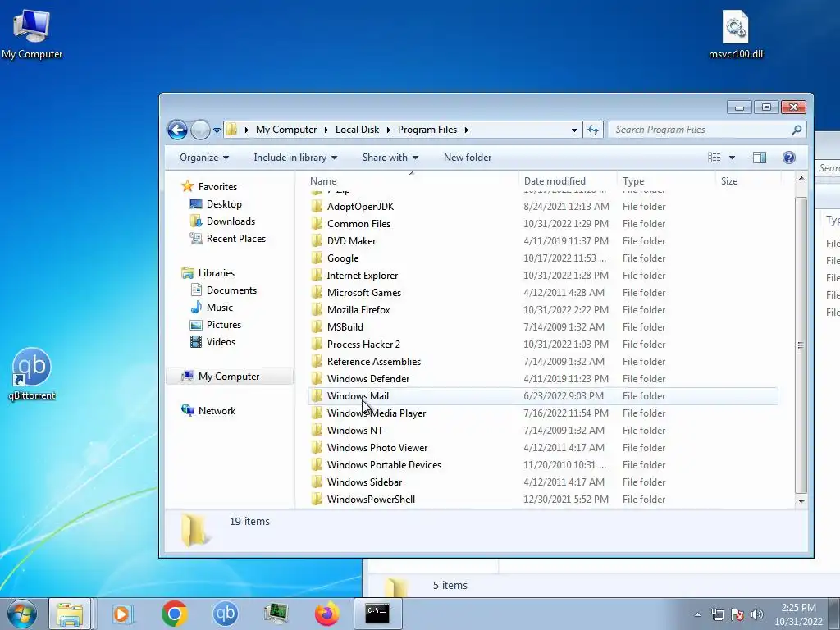This screenshot has height=630, width=840.
Task: Open the Music library
Action: tap(220, 308)
